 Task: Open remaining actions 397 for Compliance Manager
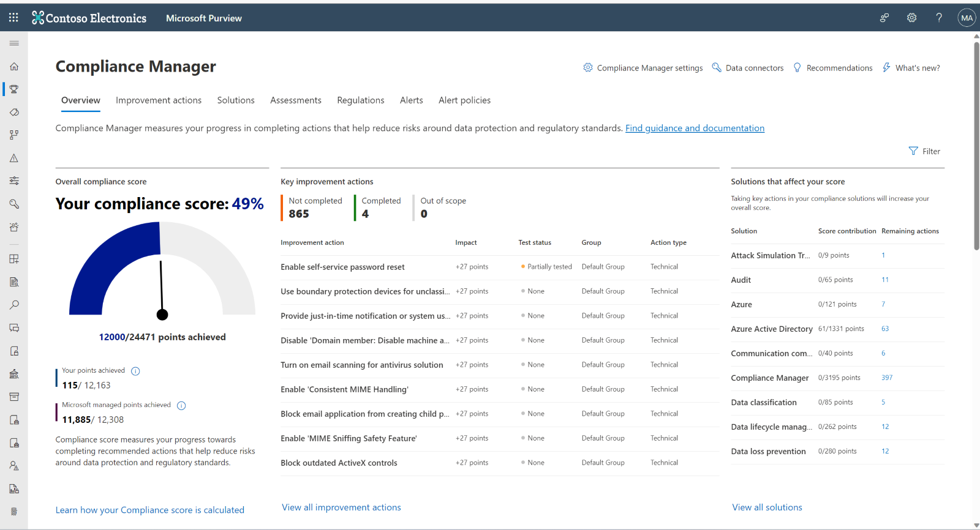887,378
